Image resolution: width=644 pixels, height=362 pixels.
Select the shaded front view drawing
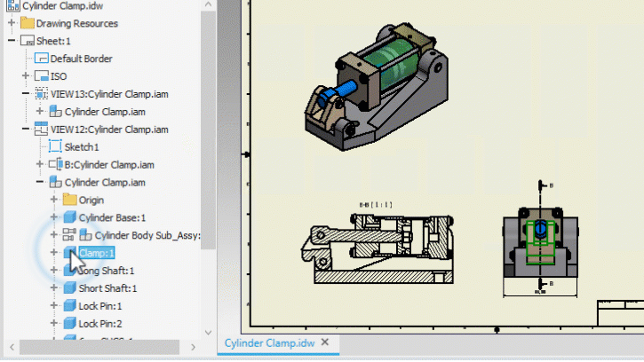[x=540, y=242]
